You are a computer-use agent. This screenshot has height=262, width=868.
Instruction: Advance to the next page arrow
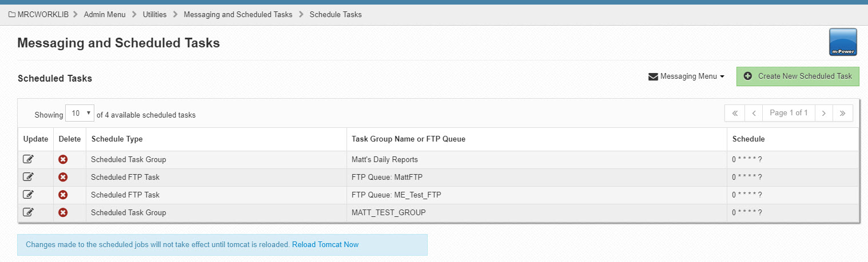(x=823, y=113)
